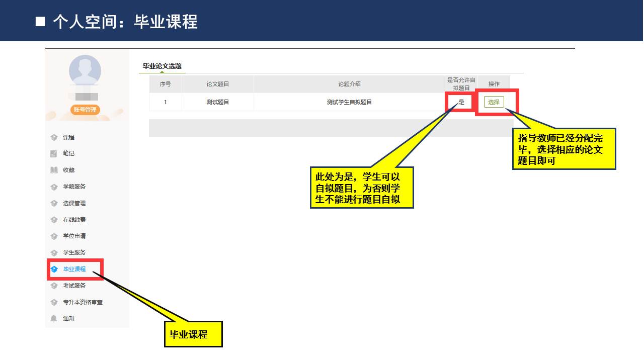
Task: Click the row number 1 cell
Action: tap(165, 102)
